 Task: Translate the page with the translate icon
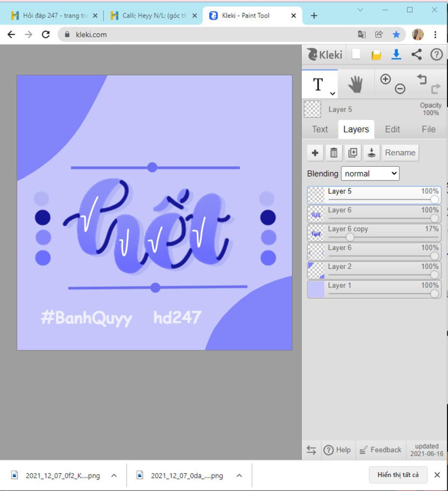[361, 35]
